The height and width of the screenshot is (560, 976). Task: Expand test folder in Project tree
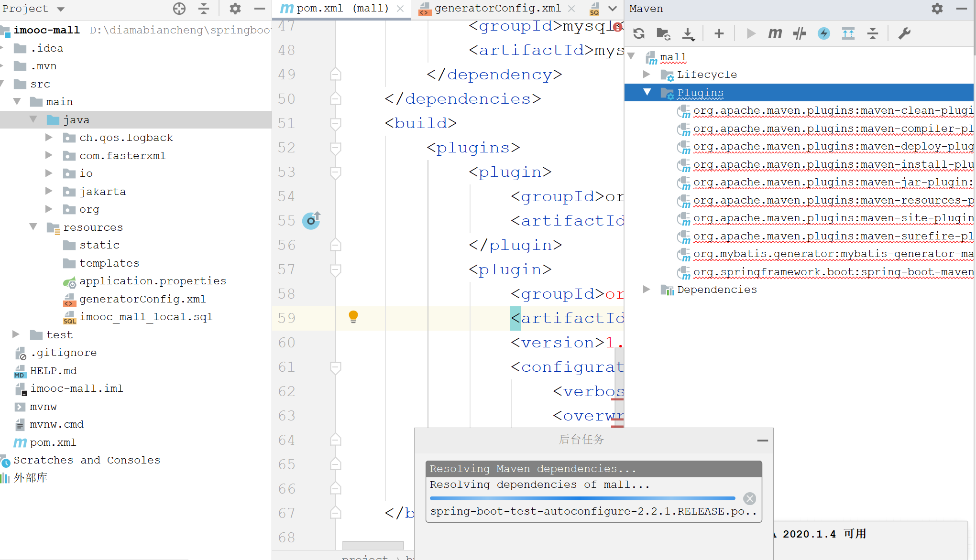click(16, 334)
